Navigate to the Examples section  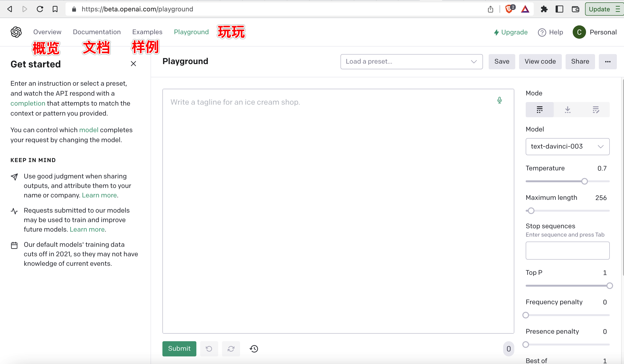point(147,32)
